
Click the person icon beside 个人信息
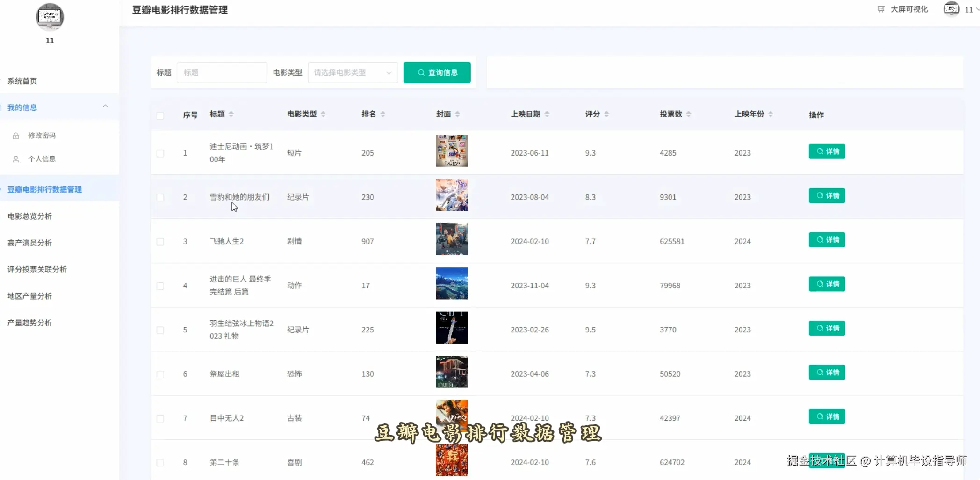(x=15, y=158)
